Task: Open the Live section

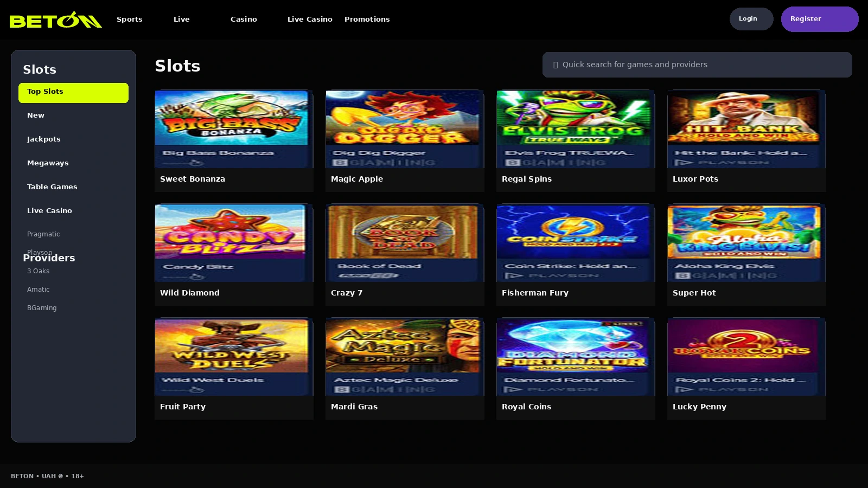Action: tap(182, 19)
